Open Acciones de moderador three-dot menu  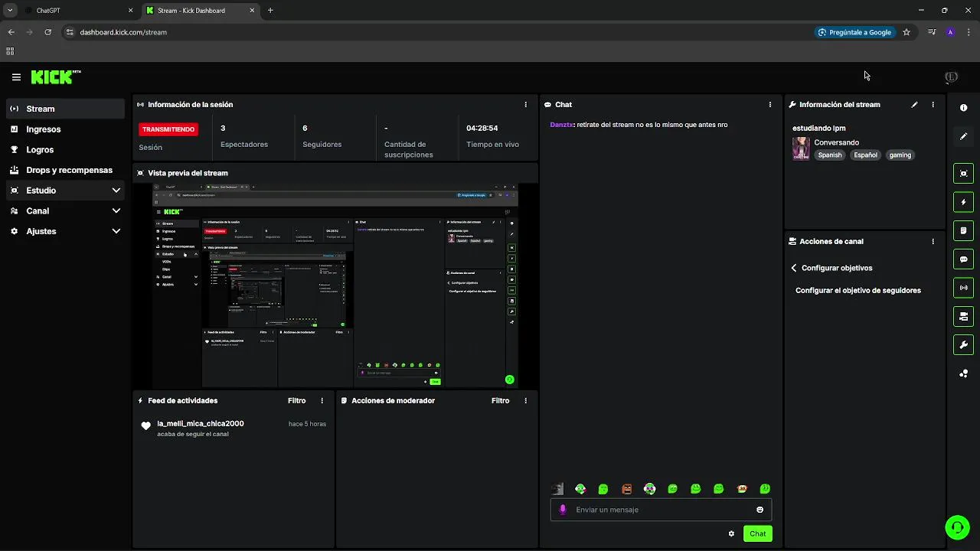point(525,401)
